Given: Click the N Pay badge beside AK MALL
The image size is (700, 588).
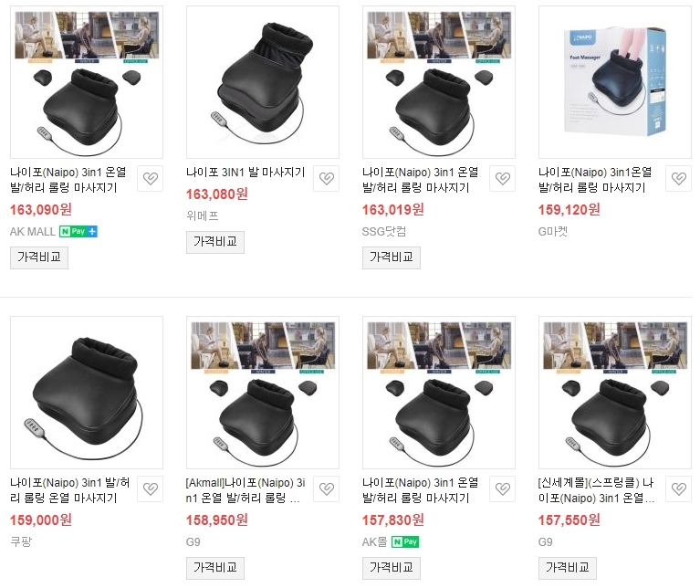Looking at the screenshot, I should (78, 232).
